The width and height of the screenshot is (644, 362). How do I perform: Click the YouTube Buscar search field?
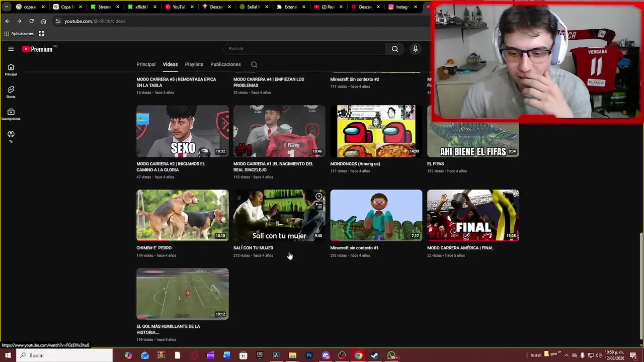[x=304, y=49]
